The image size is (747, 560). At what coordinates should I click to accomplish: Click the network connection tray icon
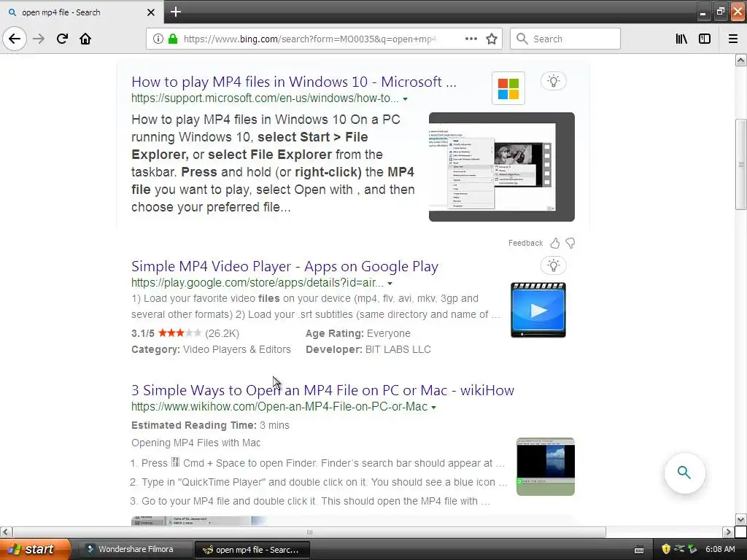point(679,549)
